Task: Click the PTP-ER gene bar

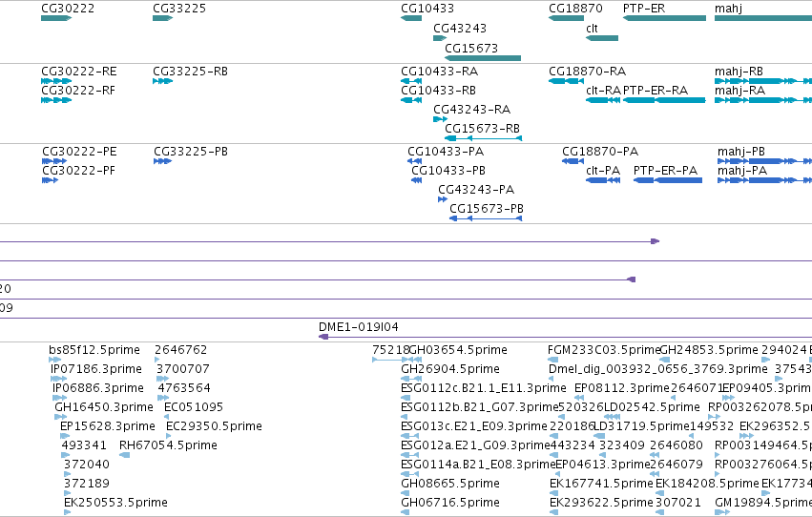Action: [x=664, y=18]
